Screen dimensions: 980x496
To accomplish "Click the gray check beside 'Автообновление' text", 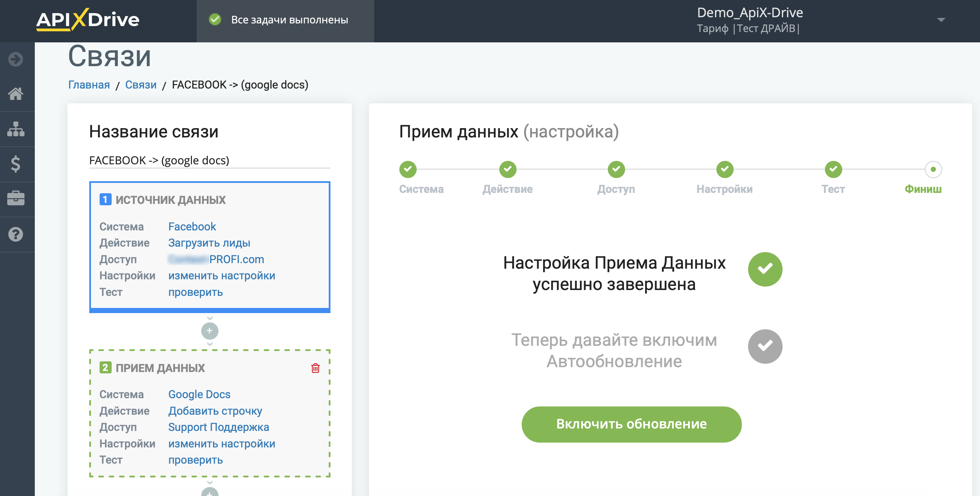I will point(765,347).
